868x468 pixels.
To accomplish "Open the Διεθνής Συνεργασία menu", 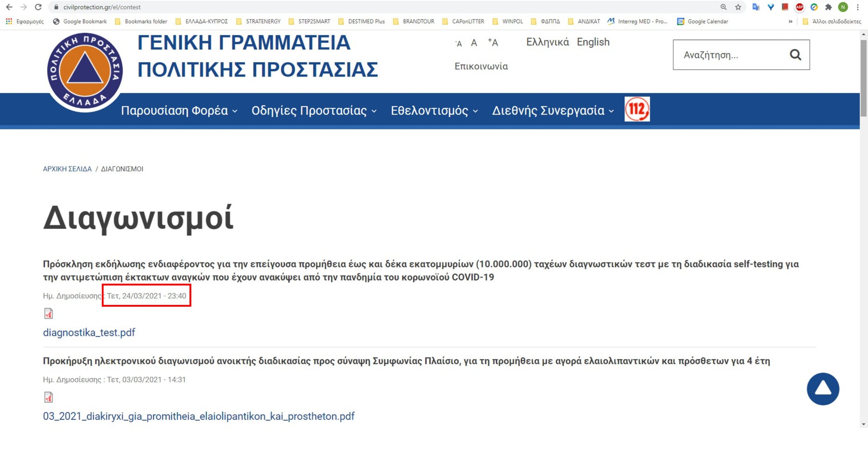I will pos(552,111).
